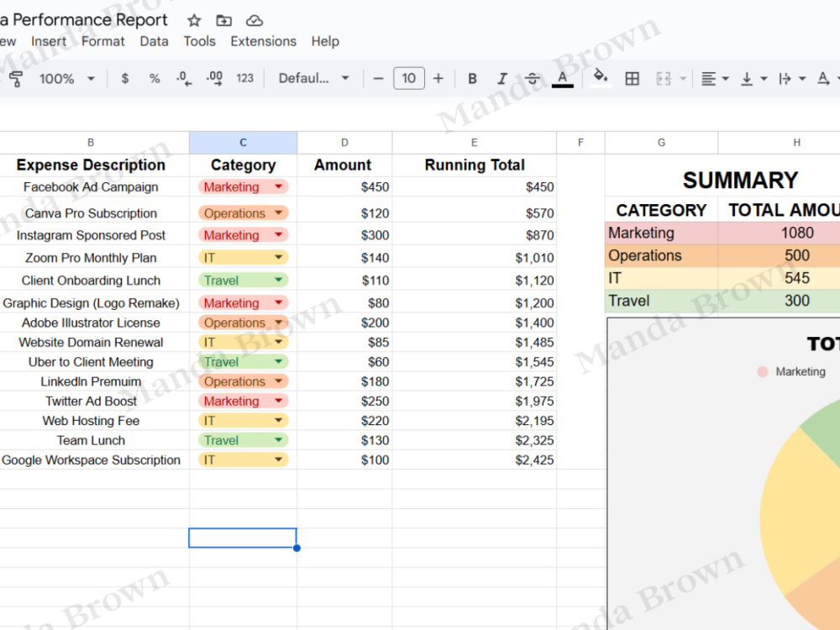The width and height of the screenshot is (840, 630).
Task: Click the LinkedIn Premuim cell
Action: coord(91,381)
